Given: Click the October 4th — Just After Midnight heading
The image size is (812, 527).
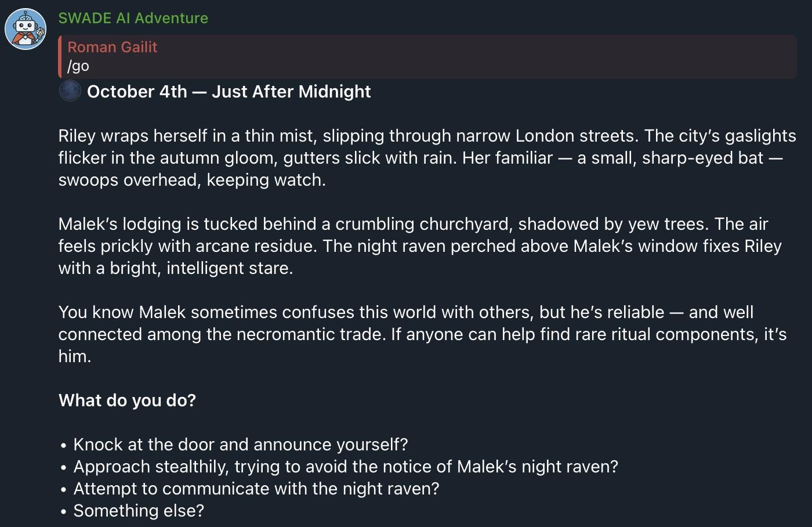Looking at the screenshot, I should coord(229,91).
